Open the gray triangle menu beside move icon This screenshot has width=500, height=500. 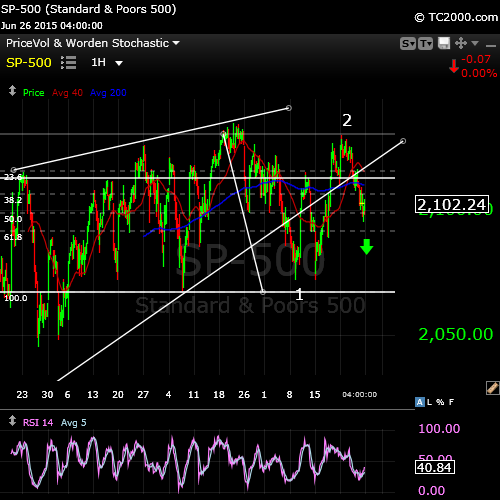click(x=475, y=43)
